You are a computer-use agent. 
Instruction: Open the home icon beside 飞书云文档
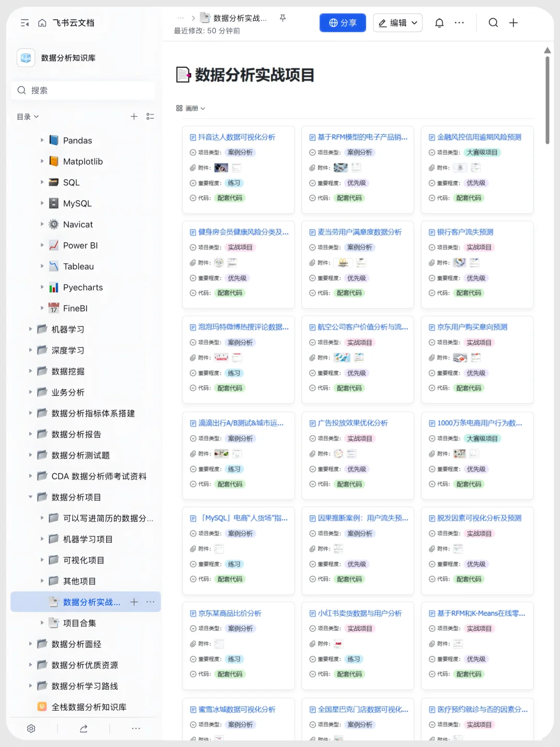[43, 23]
